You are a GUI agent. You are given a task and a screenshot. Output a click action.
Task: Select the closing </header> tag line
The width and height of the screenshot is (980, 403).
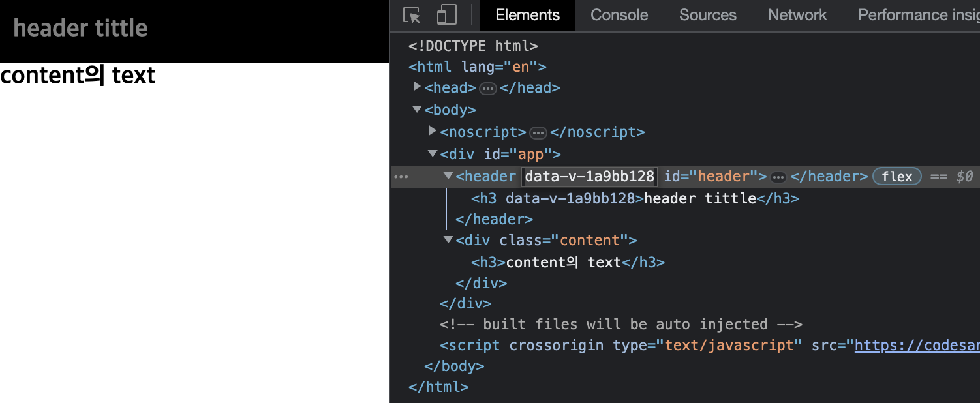coord(494,219)
